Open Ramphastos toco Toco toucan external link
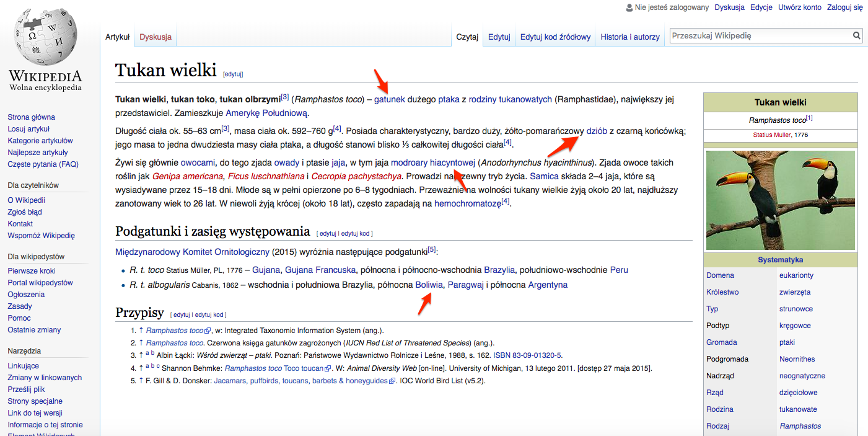Screen dimensions: 868x436 click(278, 368)
